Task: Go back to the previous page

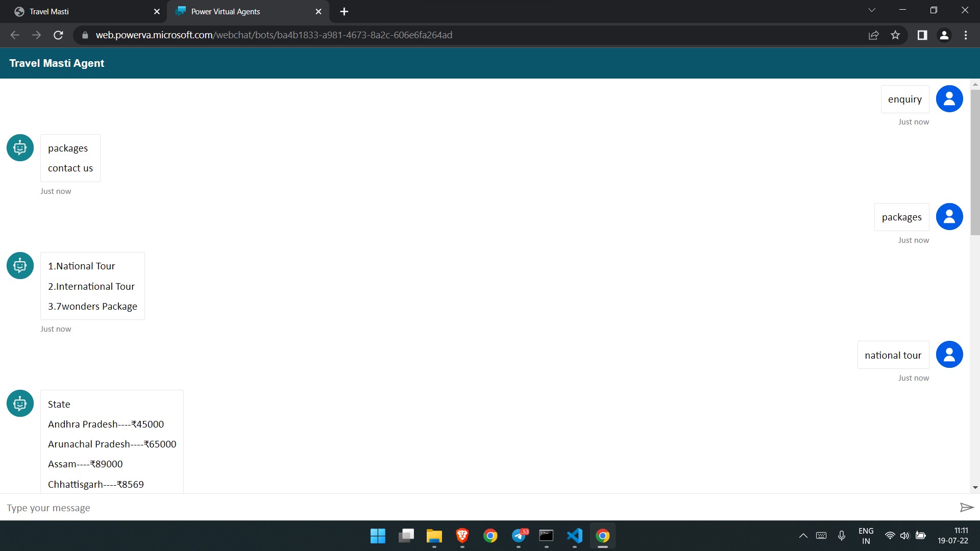Action: pos(15,35)
